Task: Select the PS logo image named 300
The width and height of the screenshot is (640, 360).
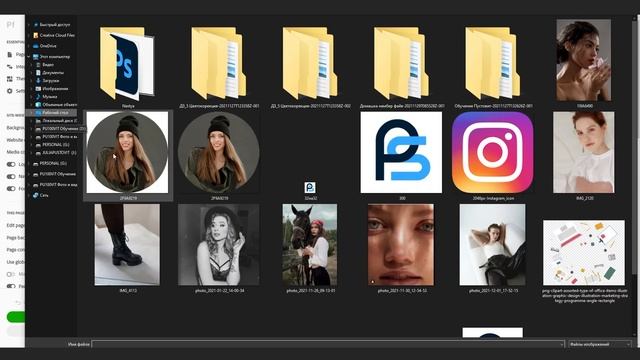Action: point(401,152)
